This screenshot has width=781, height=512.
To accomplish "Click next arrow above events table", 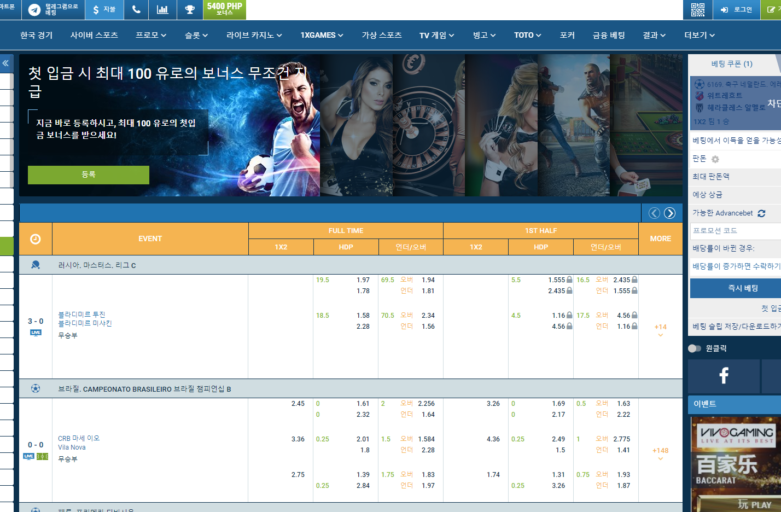I will (x=670, y=213).
